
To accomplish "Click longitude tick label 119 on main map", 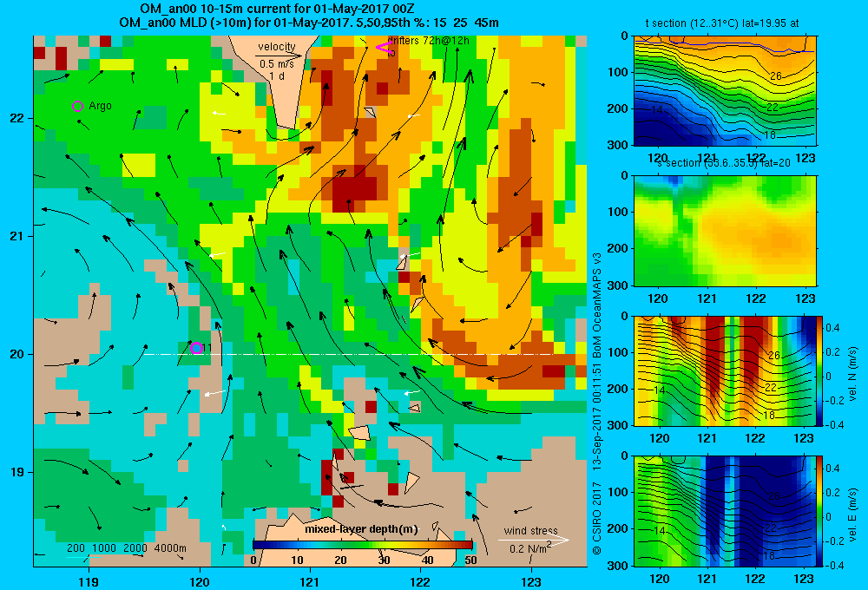I will pos(89,581).
